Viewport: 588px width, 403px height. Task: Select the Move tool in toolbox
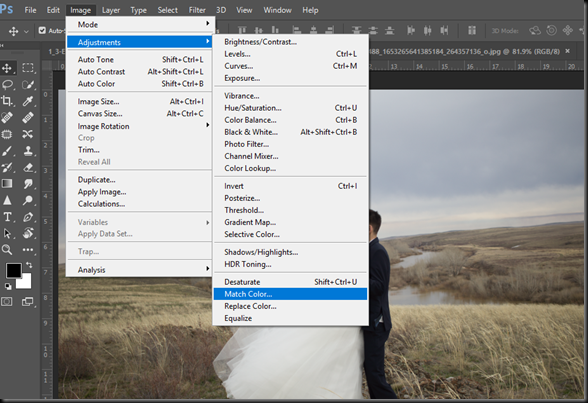(7, 68)
